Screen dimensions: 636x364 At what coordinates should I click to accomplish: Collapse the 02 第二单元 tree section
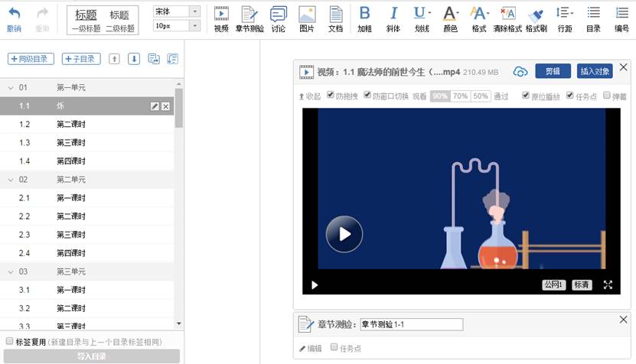[x=10, y=180]
